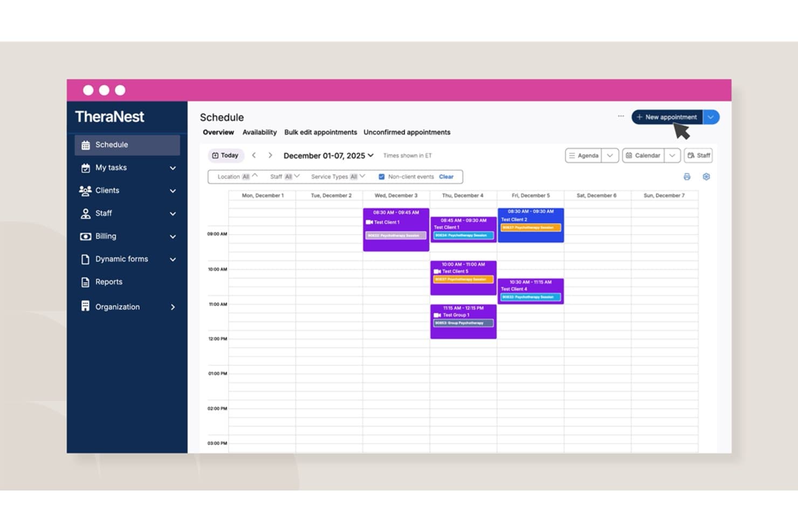The height and width of the screenshot is (532, 798).
Task: Click the Sun, December 7 column header
Action: coord(664,196)
